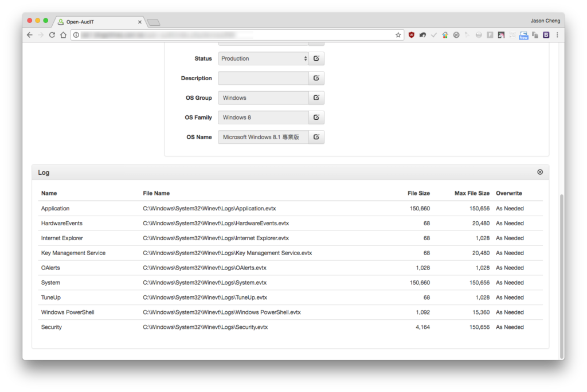Open a new browser tab
Viewport: 587px width, 392px height.
[x=154, y=22]
